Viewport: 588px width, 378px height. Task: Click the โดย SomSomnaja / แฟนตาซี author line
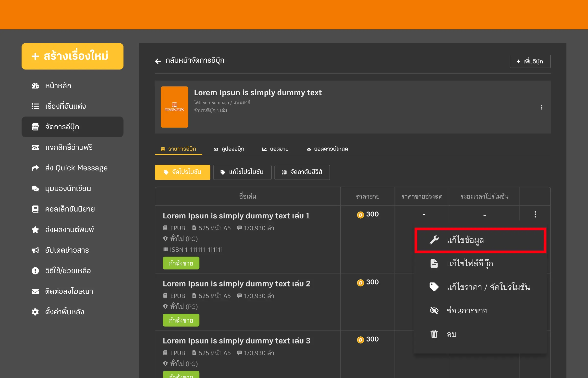[222, 102]
